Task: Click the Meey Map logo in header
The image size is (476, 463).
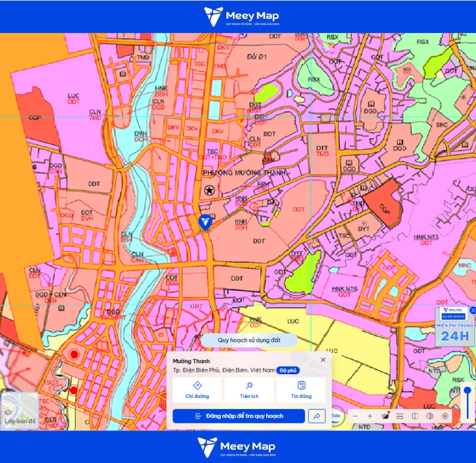Action: [242, 17]
